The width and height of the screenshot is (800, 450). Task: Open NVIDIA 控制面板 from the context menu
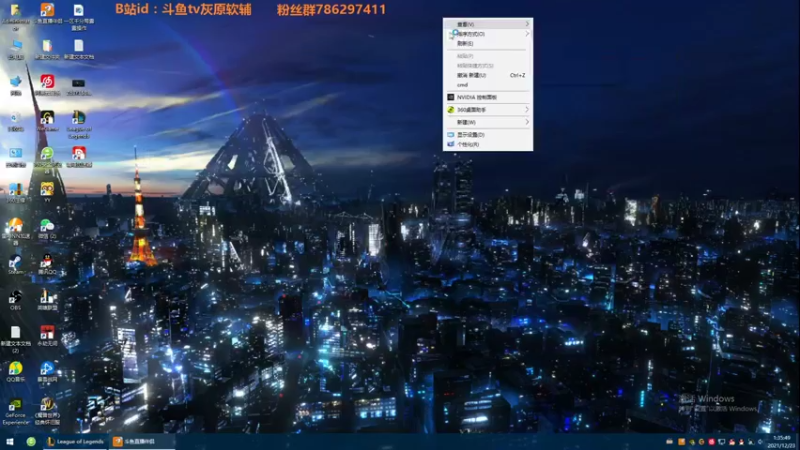488,97
